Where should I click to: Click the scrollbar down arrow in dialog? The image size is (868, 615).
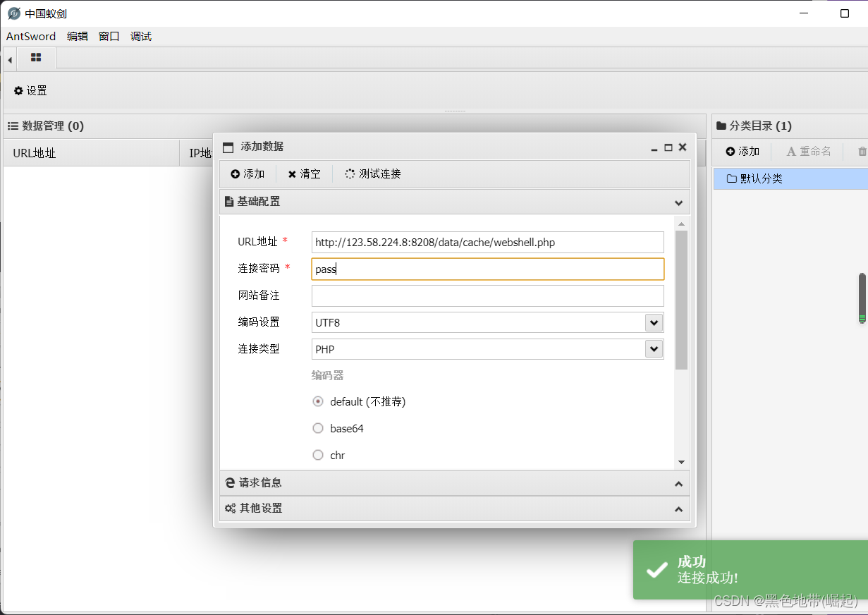(x=681, y=462)
